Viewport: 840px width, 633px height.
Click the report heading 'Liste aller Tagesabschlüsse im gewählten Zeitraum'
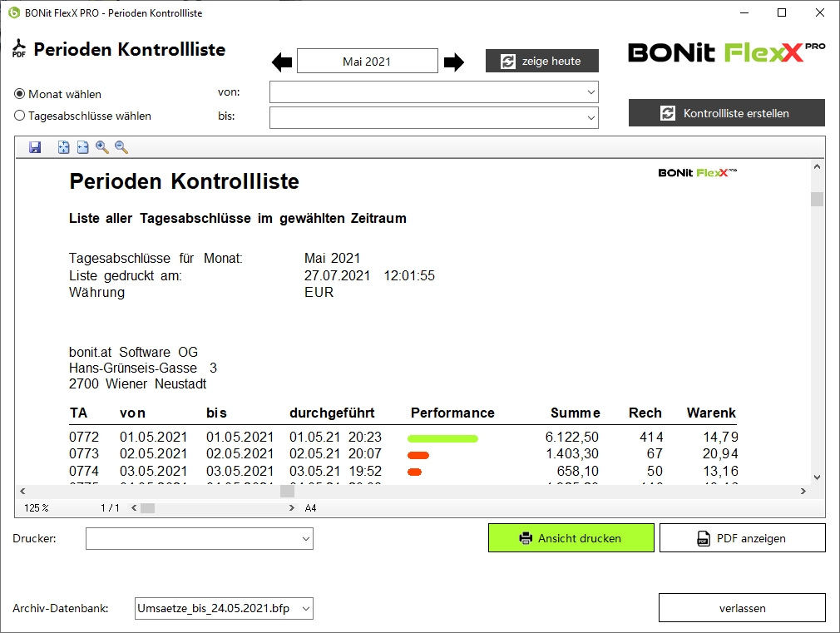(x=238, y=219)
